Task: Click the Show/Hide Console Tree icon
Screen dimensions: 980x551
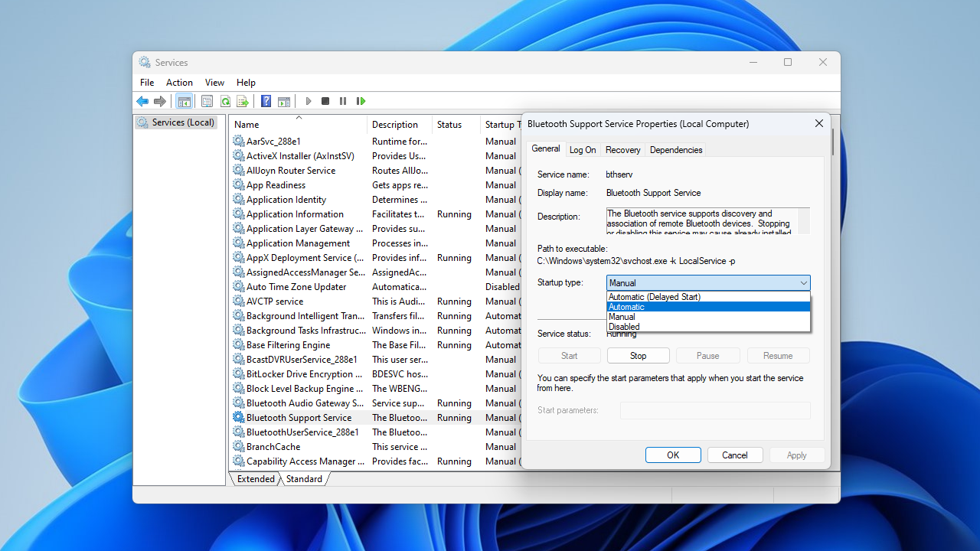Action: pos(184,101)
